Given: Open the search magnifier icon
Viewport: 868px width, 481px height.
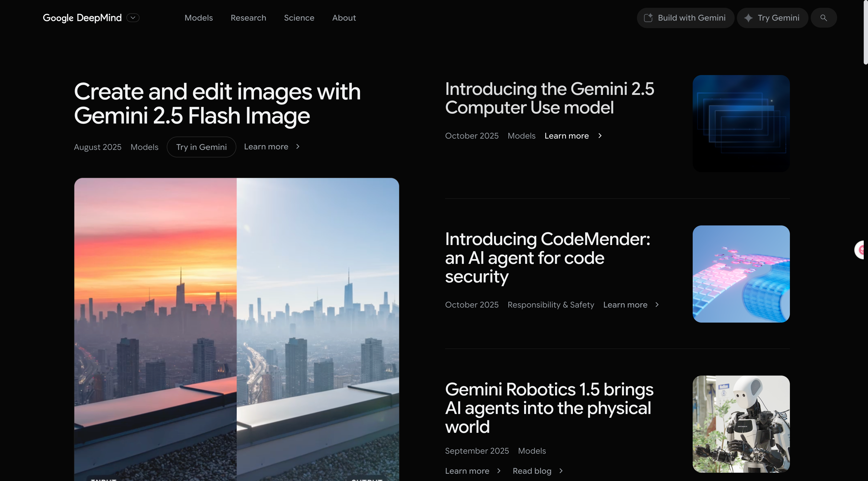Looking at the screenshot, I should coord(824,18).
